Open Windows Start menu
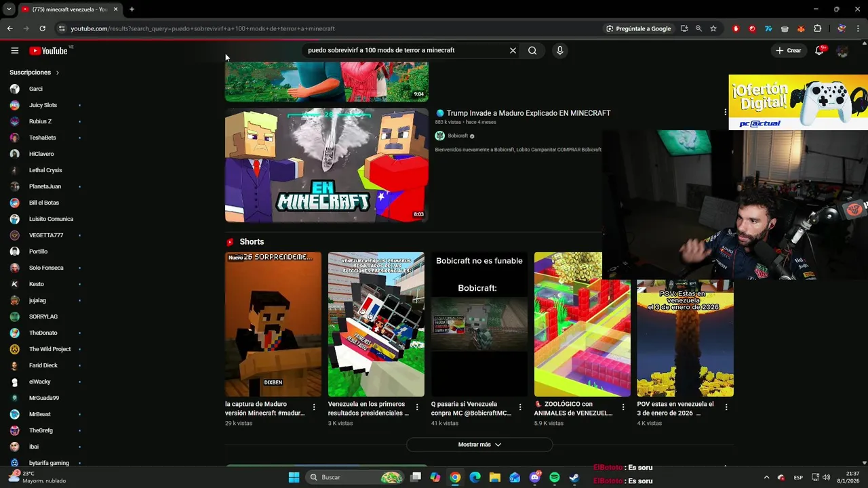The image size is (868, 488). [x=294, y=477]
